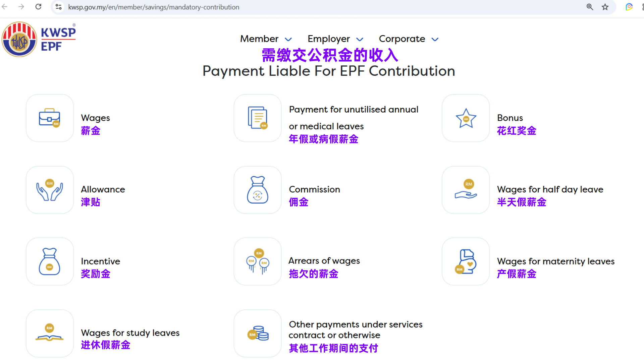
Task: Click the maternity leaves wages icon
Action: pyautogui.click(x=466, y=262)
